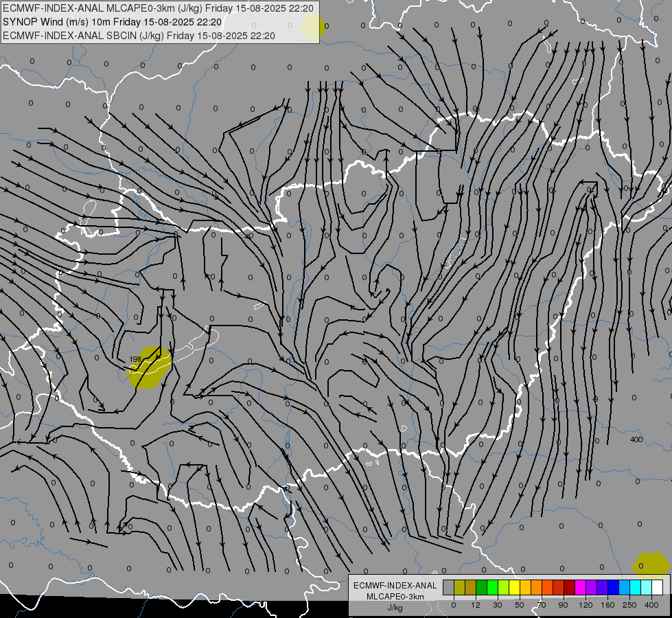
Task: Select the pure yellow legend swatch
Action: pos(515,587)
